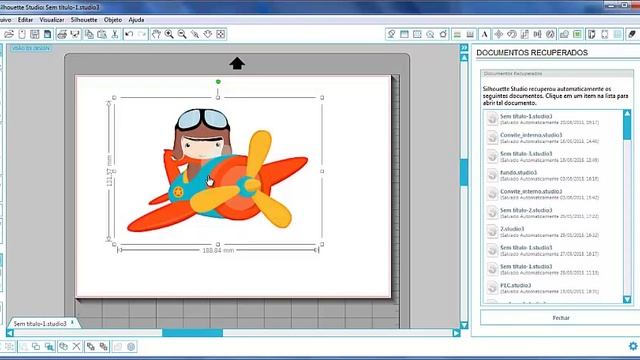
Task: Open the Scale window icon
Action: coord(524,34)
